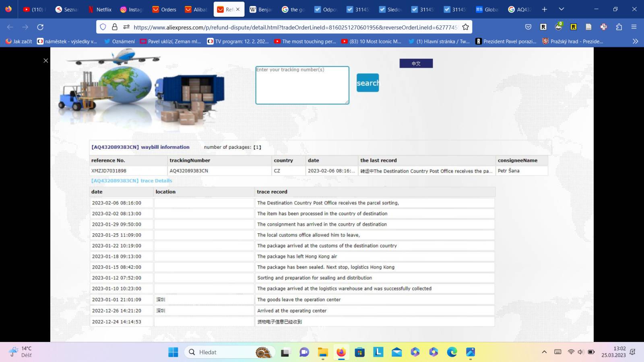Switch to the Global tab

point(487,9)
